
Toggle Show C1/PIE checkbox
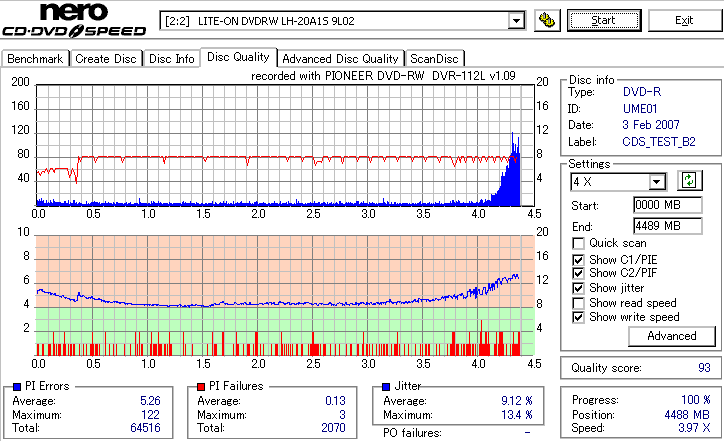[x=578, y=260]
